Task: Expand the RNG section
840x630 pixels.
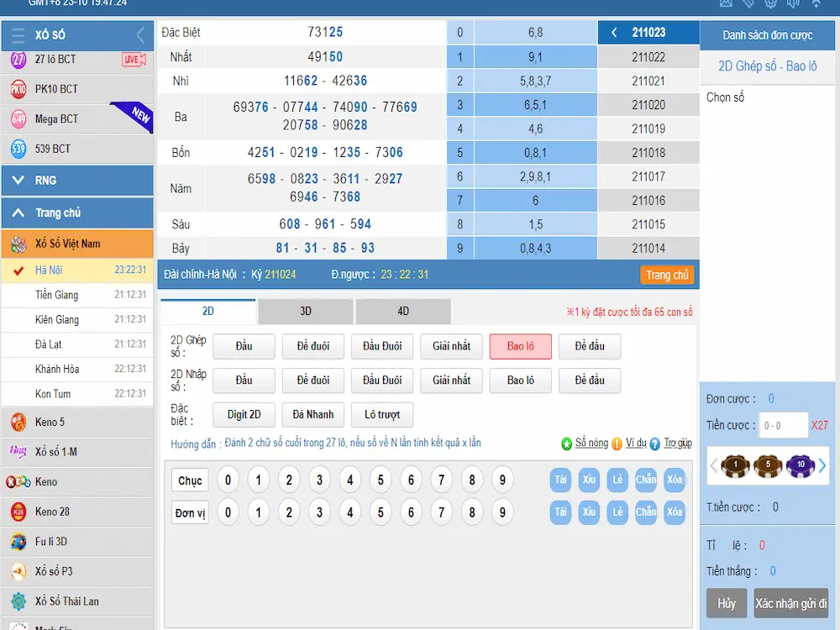Action: point(77,180)
